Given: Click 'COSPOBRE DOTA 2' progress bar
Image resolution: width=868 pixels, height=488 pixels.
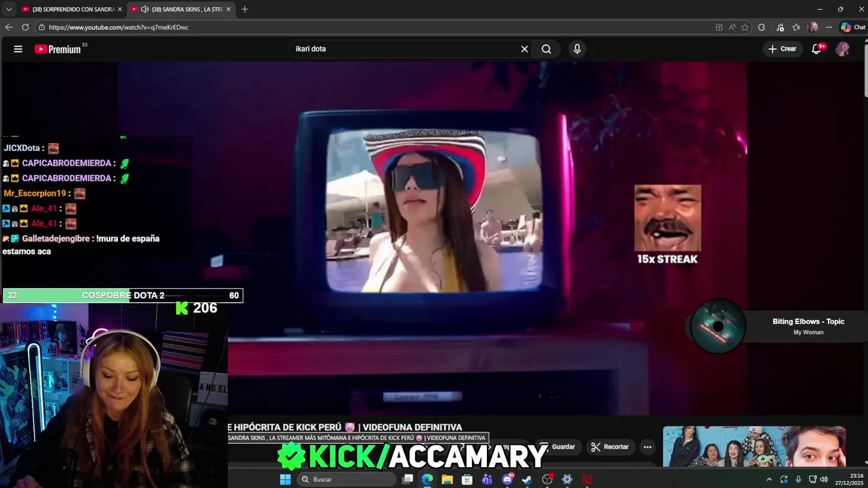Looking at the screenshot, I should 123,296.
